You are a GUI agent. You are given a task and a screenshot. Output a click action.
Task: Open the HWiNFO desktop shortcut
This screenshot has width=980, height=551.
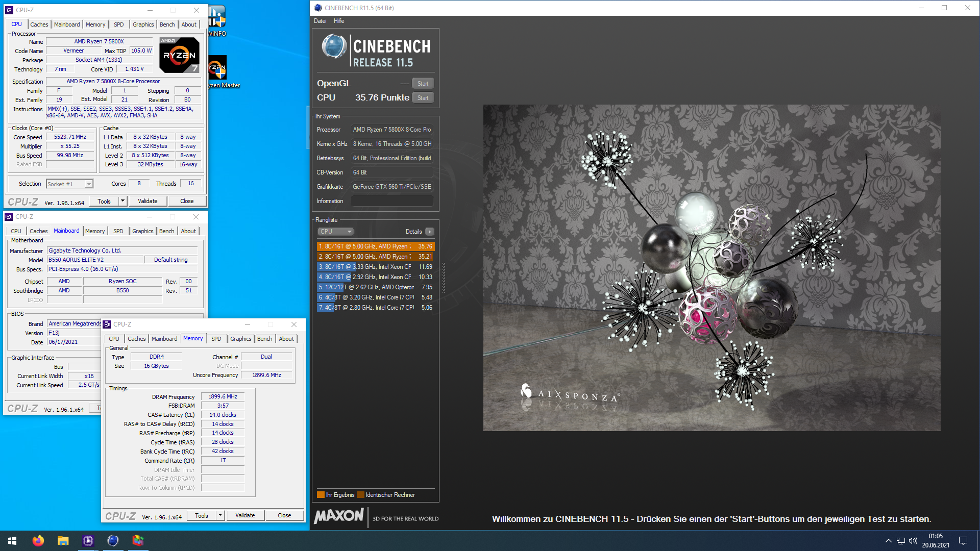click(x=217, y=21)
